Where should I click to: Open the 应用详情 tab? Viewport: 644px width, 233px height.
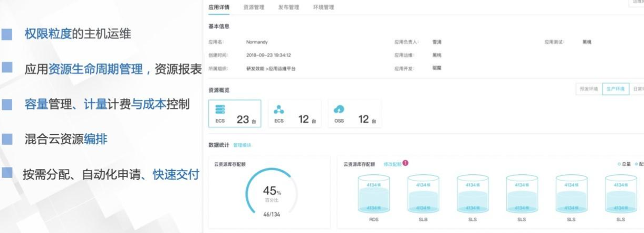(219, 7)
